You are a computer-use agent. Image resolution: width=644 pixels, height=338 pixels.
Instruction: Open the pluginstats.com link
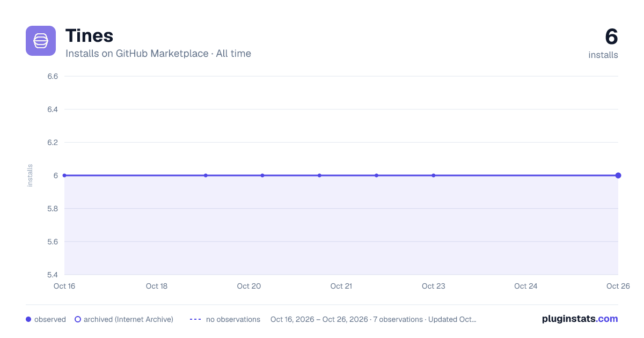[x=580, y=319]
